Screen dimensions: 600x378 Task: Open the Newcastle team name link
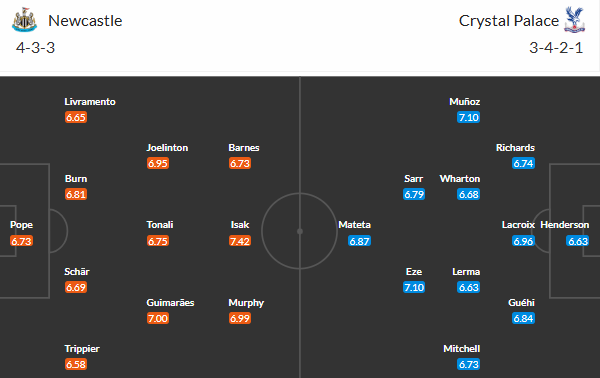(x=85, y=21)
